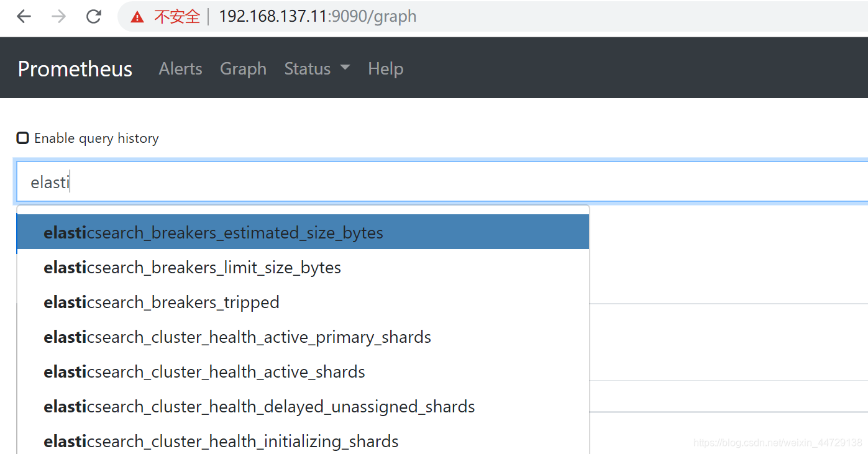Image resolution: width=868 pixels, height=454 pixels.
Task: Click the not-secure warning triangle icon
Action: point(137,17)
